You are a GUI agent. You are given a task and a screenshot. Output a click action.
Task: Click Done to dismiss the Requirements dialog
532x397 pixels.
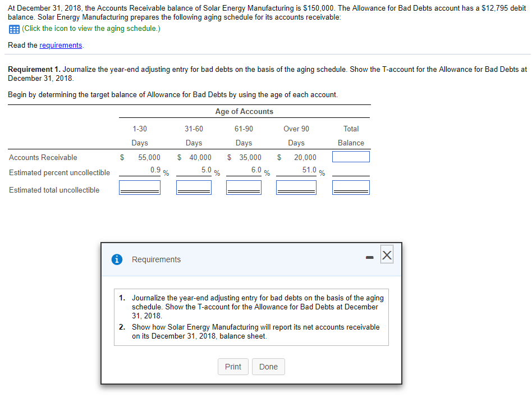[x=268, y=366]
